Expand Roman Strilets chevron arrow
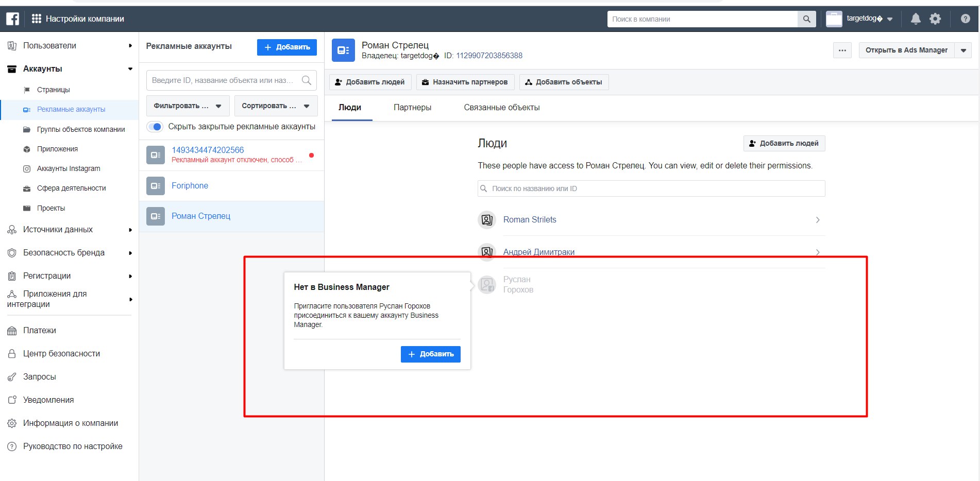The height and width of the screenshot is (481, 980). [818, 220]
